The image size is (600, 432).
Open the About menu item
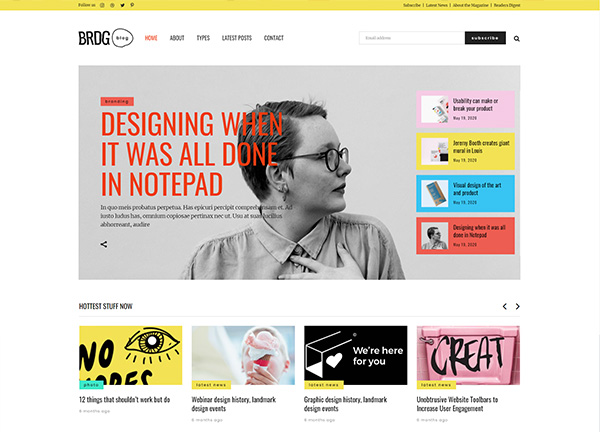click(177, 38)
